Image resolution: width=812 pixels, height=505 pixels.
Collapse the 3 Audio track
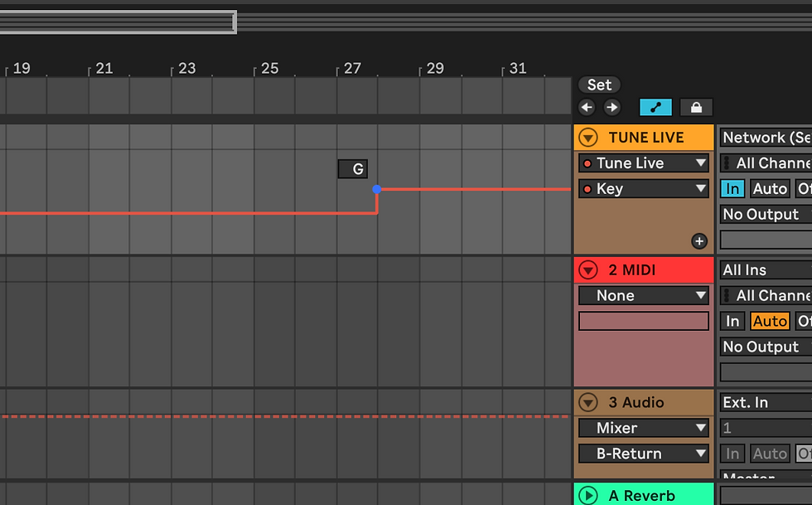click(x=588, y=402)
